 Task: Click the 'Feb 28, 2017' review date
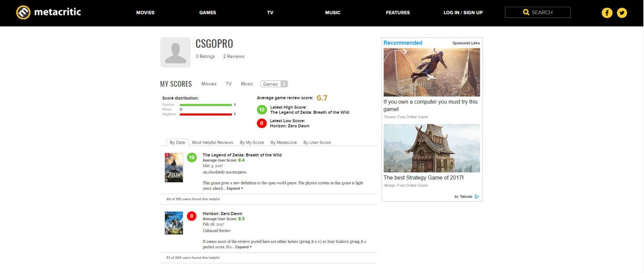click(x=213, y=224)
